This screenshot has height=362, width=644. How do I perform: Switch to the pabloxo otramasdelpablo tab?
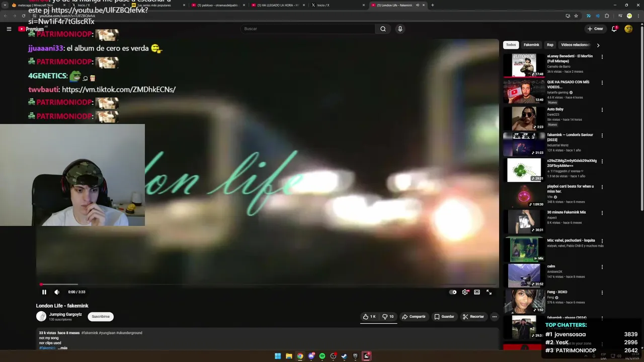(x=218, y=5)
